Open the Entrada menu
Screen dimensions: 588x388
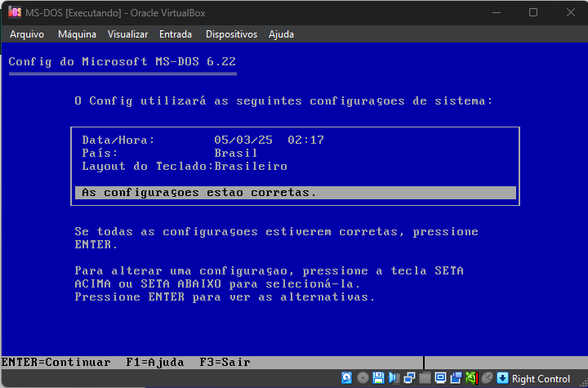click(x=176, y=34)
